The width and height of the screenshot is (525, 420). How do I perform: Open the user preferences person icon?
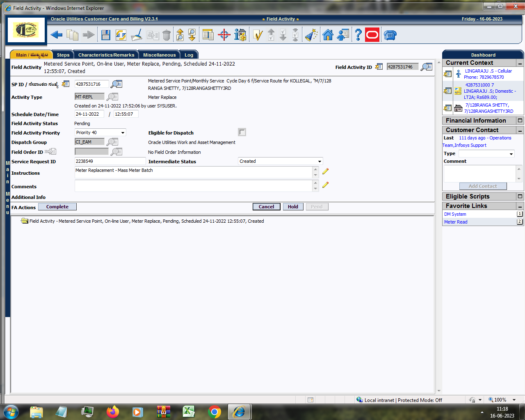click(x=343, y=35)
